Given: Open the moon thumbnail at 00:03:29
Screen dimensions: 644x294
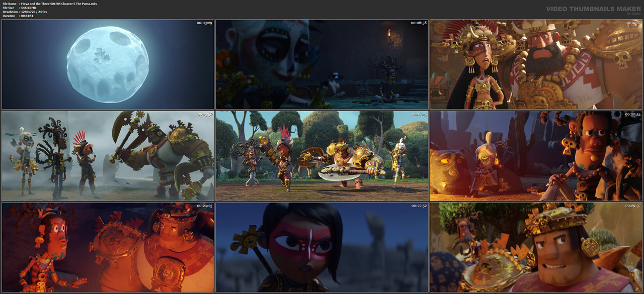Looking at the screenshot, I should pyautogui.click(x=108, y=64).
